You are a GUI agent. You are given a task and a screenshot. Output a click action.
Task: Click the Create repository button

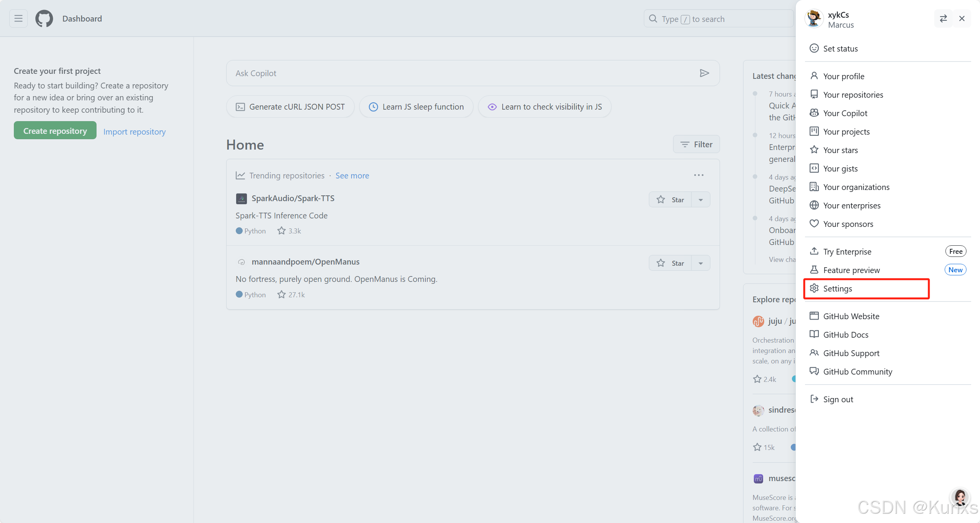(x=55, y=131)
